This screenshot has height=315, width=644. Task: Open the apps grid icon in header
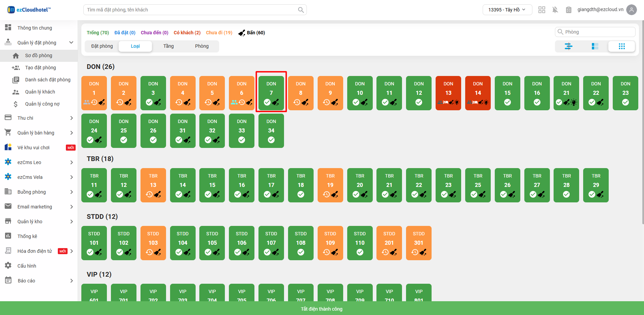pyautogui.click(x=541, y=10)
